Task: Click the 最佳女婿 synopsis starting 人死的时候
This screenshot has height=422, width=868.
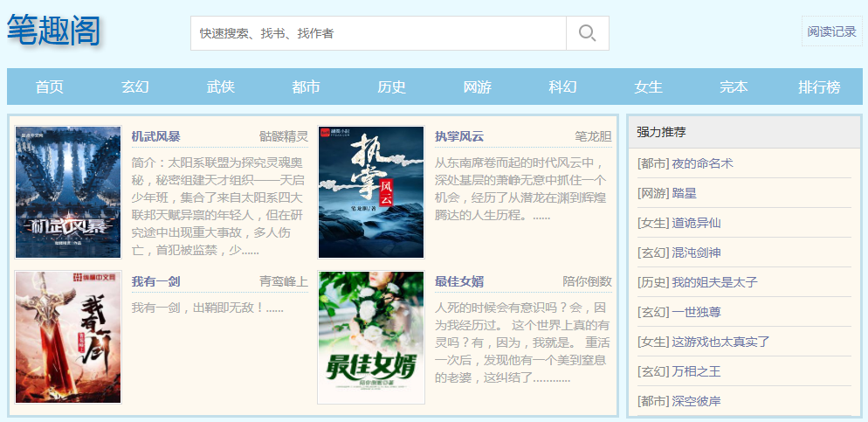Action: coord(522,342)
